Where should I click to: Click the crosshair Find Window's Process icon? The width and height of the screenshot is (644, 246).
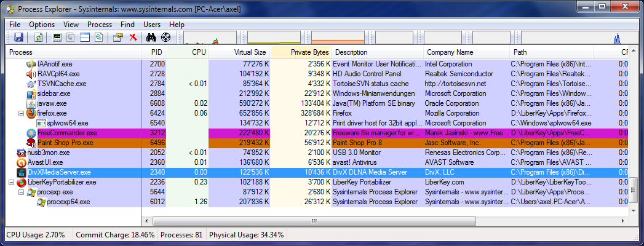tap(165, 38)
